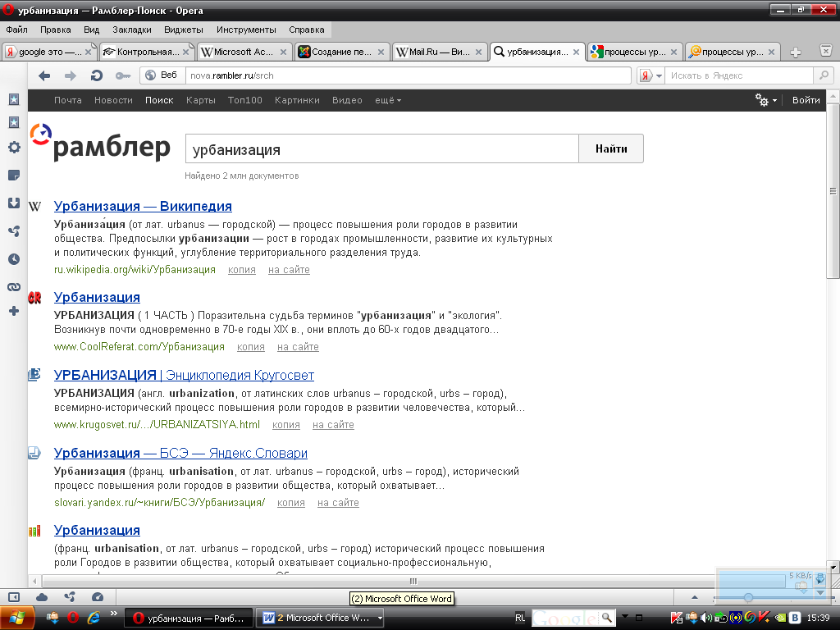840x630 pixels.
Task: Open the first star bookmarks sidebar panel
Action: 14,99
